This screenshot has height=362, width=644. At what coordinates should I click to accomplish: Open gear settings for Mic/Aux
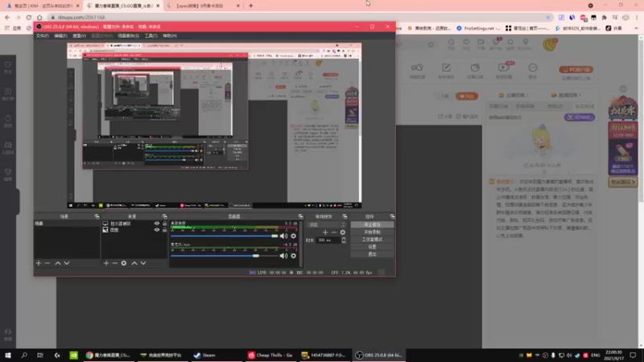tap(293, 256)
